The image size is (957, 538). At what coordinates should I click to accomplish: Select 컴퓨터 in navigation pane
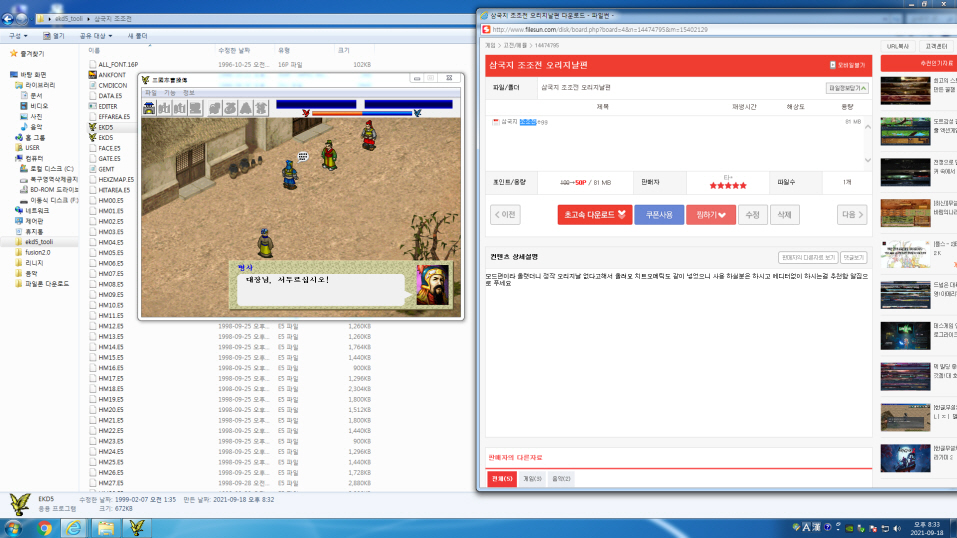click(29, 158)
